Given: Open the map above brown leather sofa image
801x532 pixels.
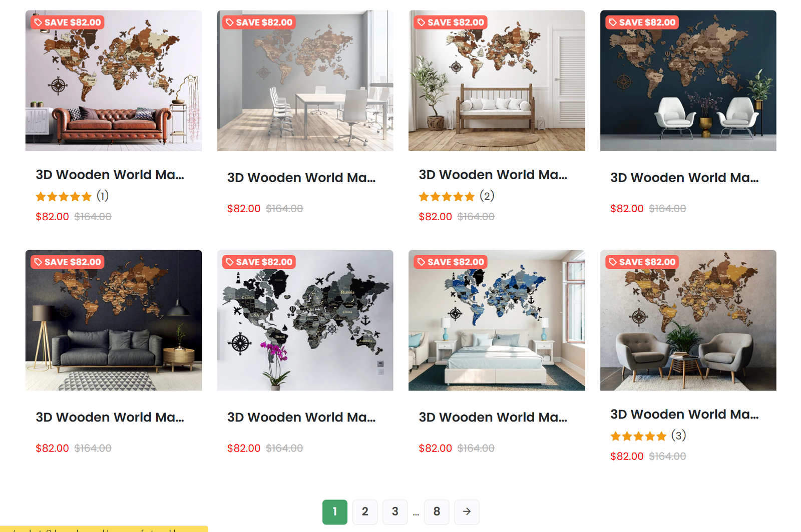Looking at the screenshot, I should click(114, 81).
